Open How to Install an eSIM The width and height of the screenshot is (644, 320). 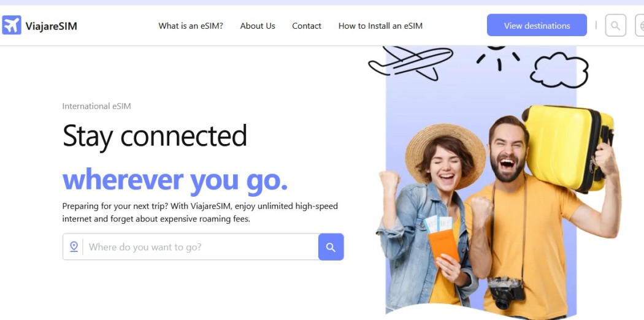[x=380, y=26]
